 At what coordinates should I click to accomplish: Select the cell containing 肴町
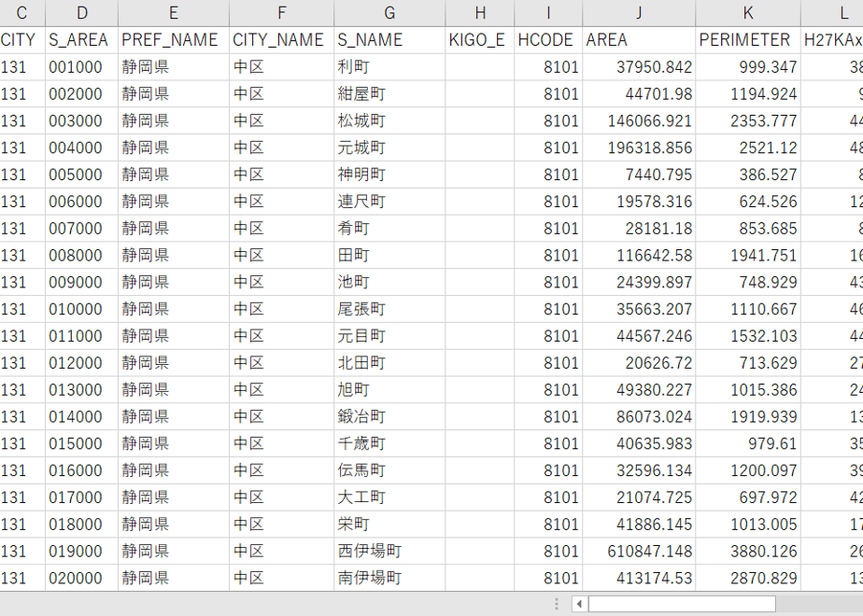point(389,229)
